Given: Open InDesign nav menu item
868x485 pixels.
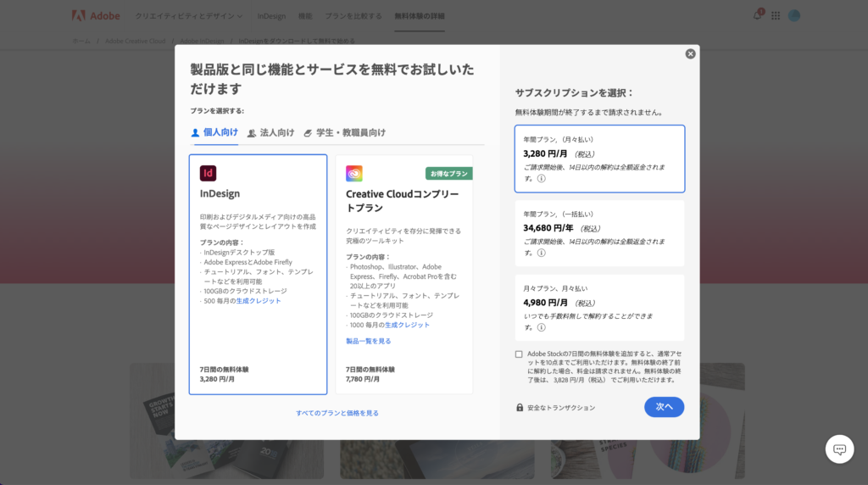Looking at the screenshot, I should pyautogui.click(x=271, y=16).
